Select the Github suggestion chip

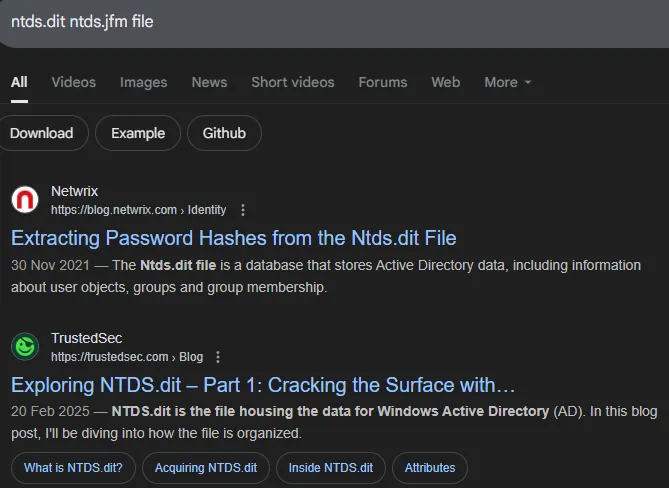pos(224,133)
